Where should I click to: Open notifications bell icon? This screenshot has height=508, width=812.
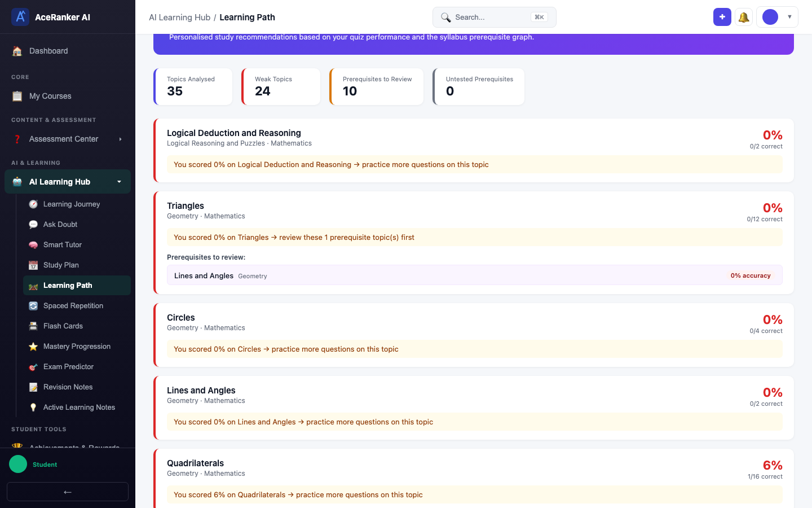pos(744,17)
